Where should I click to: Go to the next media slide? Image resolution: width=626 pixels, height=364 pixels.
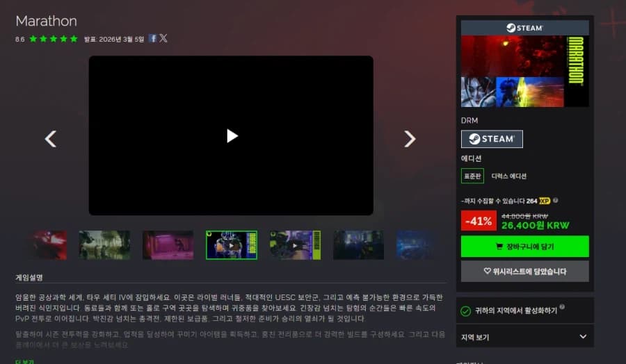[410, 139]
